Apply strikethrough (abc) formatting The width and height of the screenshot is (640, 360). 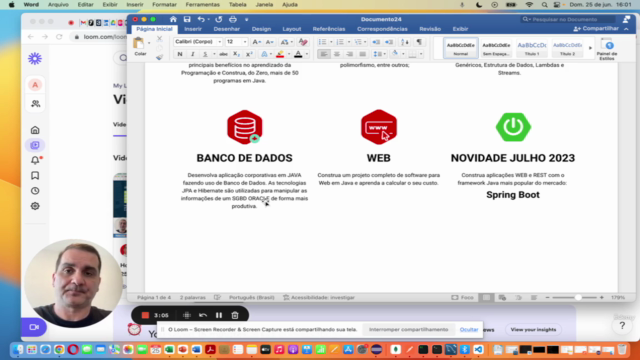(223, 54)
